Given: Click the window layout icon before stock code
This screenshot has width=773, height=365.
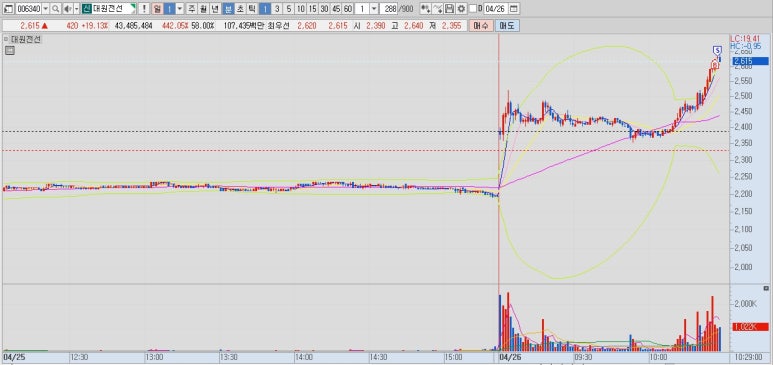Looking at the screenshot, I should (8, 9).
